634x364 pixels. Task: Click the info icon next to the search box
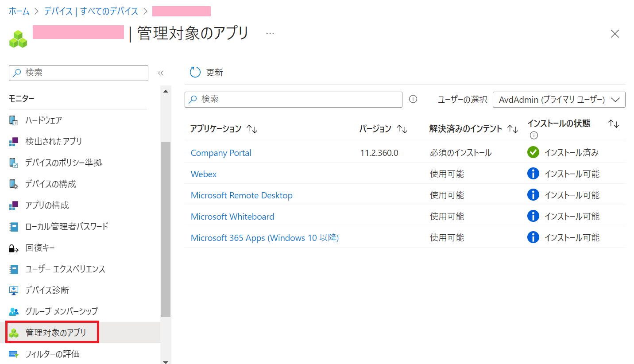tap(413, 99)
